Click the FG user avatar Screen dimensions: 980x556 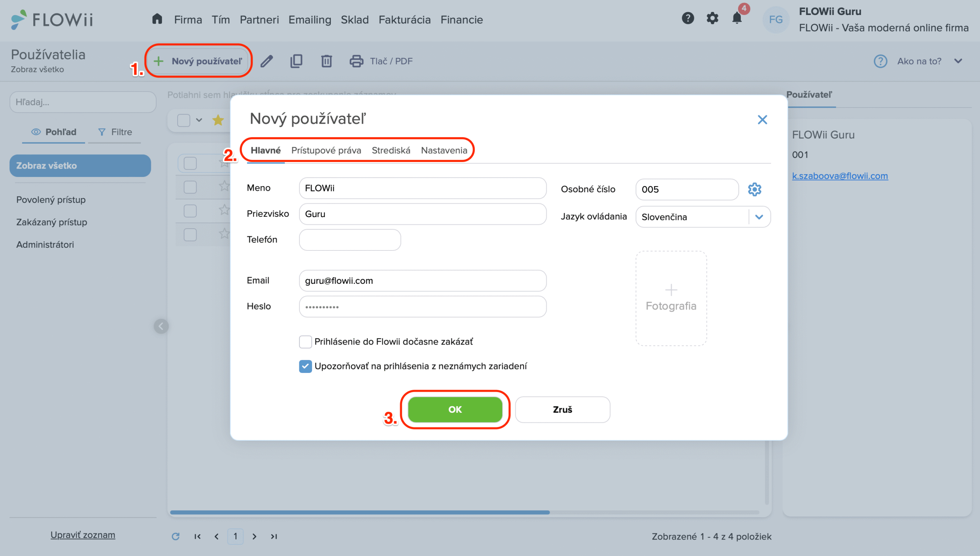tap(776, 20)
